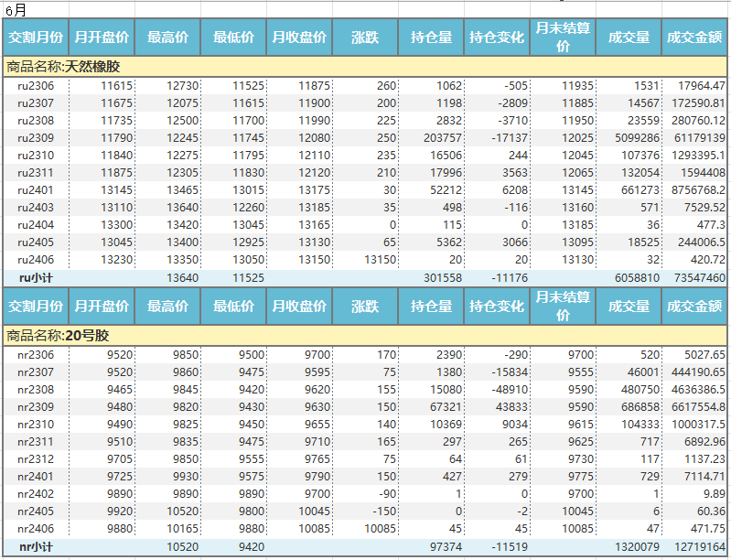731x560 pixels.
Task: Click the nr2401 contract cell
Action: coord(36,477)
